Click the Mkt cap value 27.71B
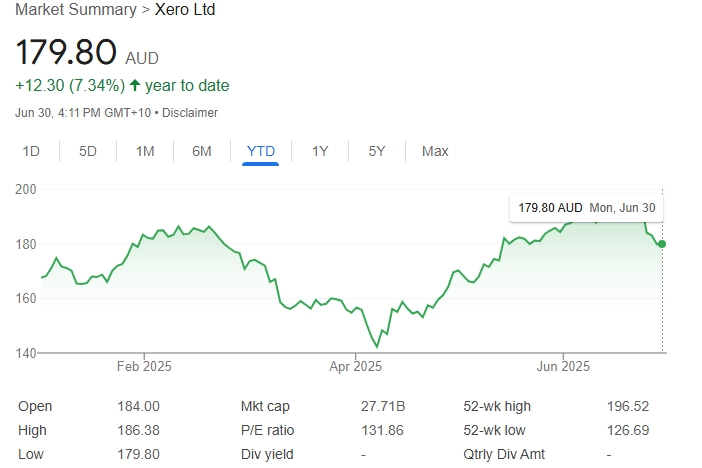Image resolution: width=702 pixels, height=468 pixels. click(x=383, y=406)
